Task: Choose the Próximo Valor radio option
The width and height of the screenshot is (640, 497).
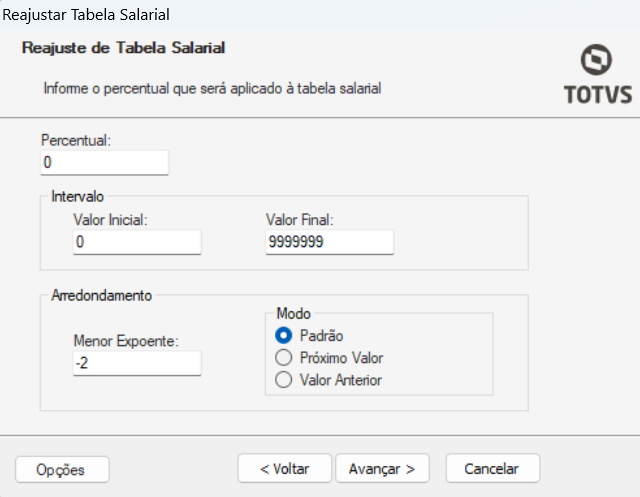Action: (283, 357)
